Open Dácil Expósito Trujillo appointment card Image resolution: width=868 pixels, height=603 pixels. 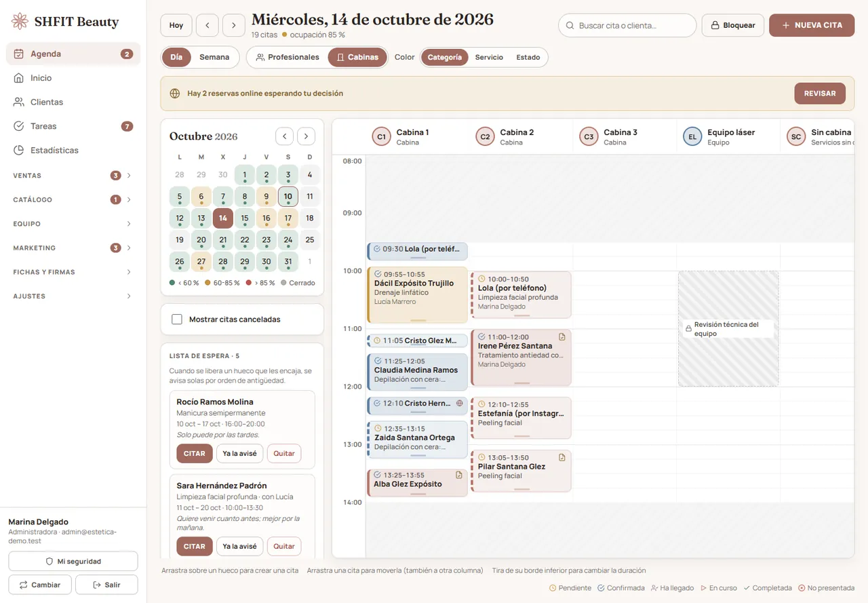[418, 295]
